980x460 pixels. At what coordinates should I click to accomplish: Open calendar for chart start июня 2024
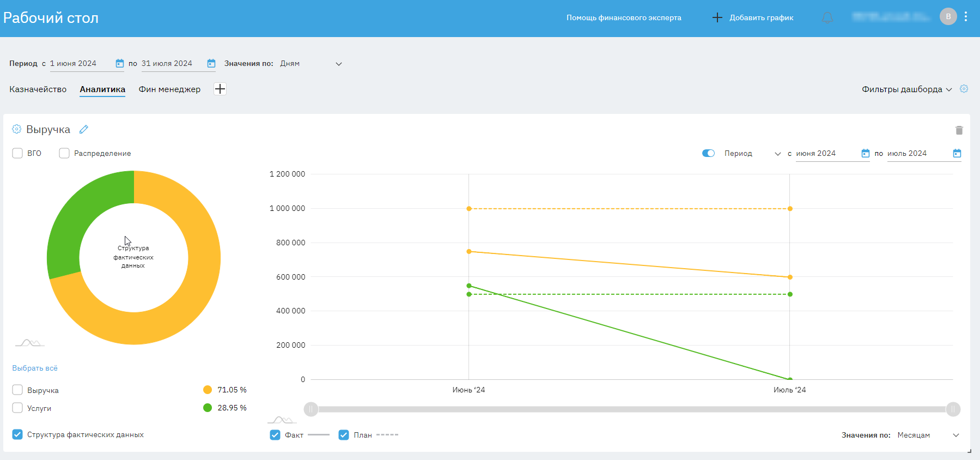tap(866, 154)
